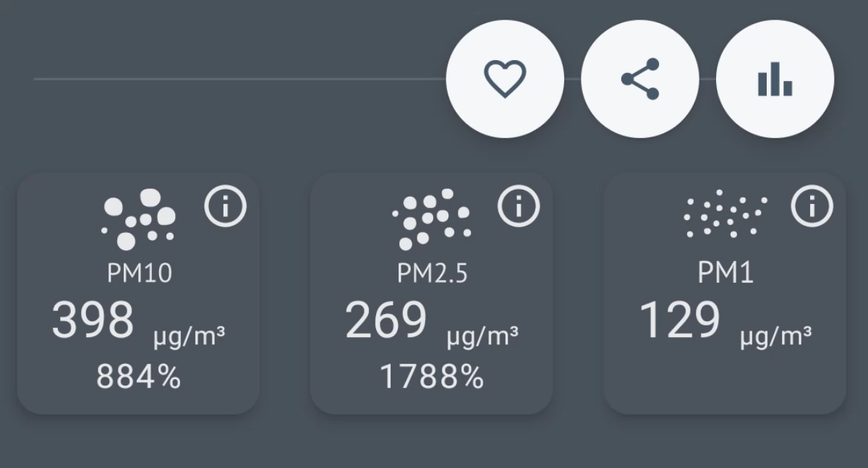Select the PM10 label text
This screenshot has height=468, width=868.
[x=139, y=273]
